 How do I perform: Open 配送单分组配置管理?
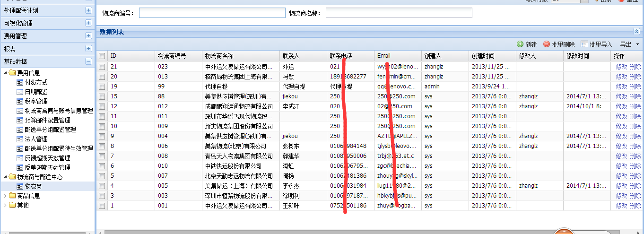[50, 130]
